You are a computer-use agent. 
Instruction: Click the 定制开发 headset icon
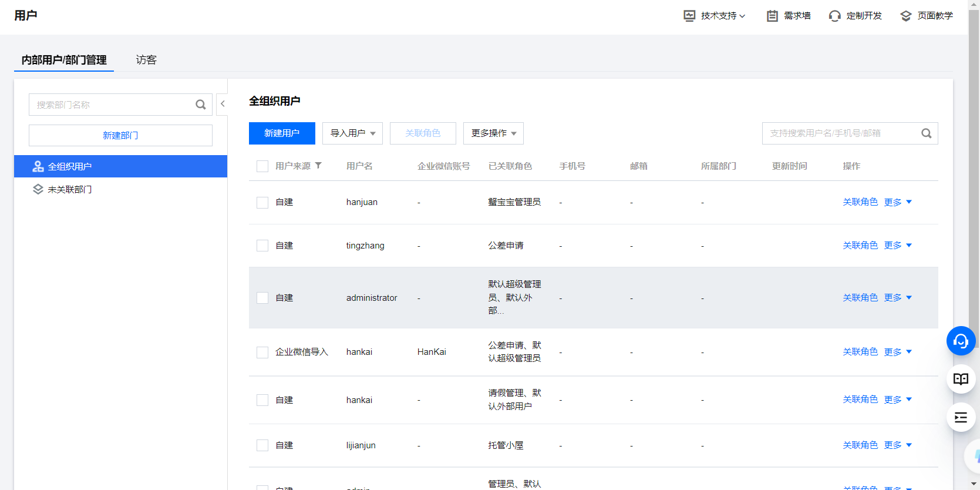[834, 16]
